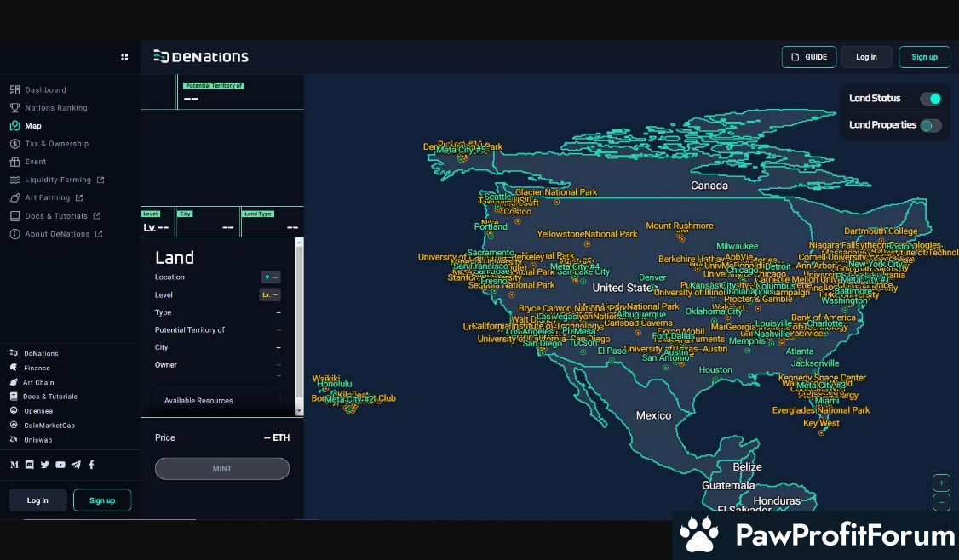The image size is (959, 560).
Task: Click the San Diego label on map
Action: (x=542, y=344)
